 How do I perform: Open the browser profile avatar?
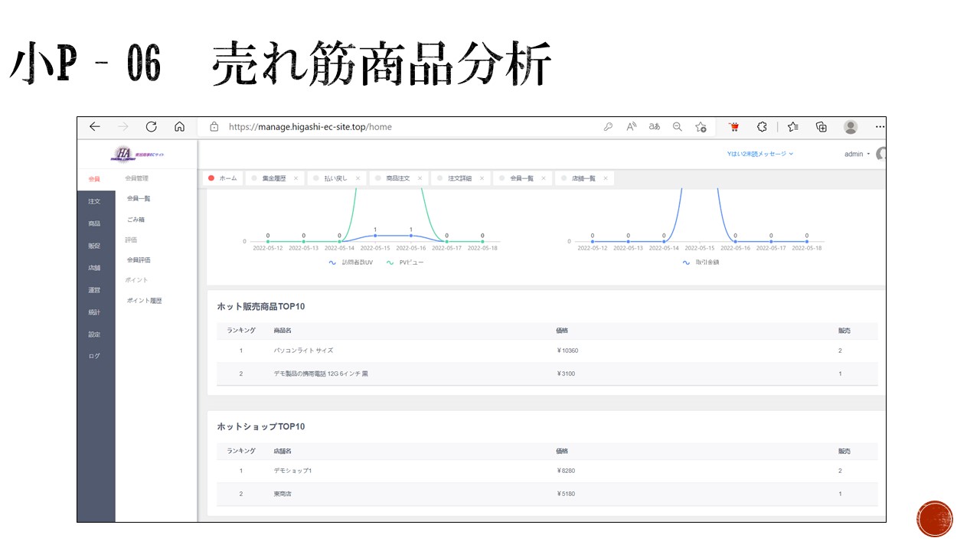(x=851, y=127)
